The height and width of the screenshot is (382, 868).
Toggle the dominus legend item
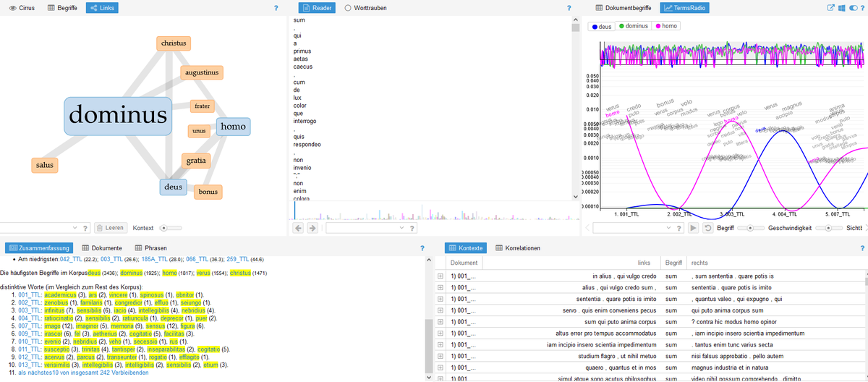pos(633,27)
